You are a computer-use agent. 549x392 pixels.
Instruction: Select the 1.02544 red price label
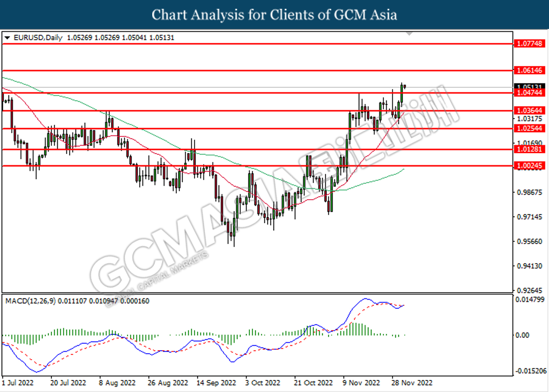pyautogui.click(x=529, y=128)
